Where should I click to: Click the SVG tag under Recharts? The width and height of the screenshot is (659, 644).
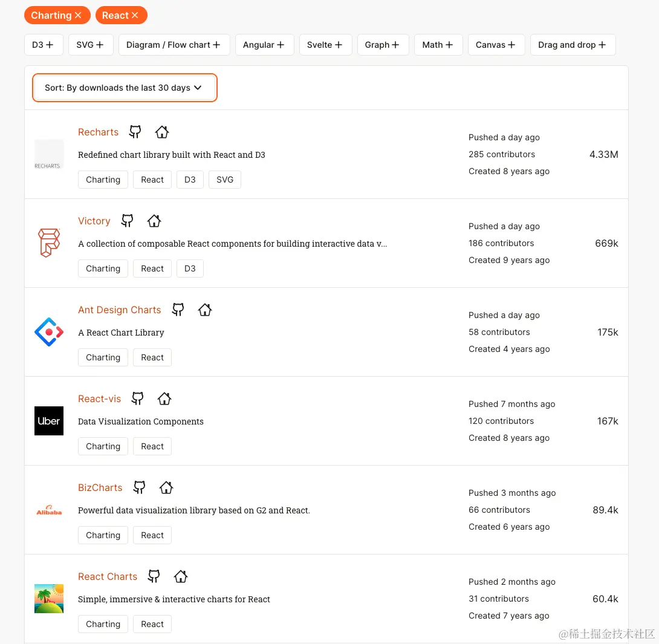(x=225, y=180)
